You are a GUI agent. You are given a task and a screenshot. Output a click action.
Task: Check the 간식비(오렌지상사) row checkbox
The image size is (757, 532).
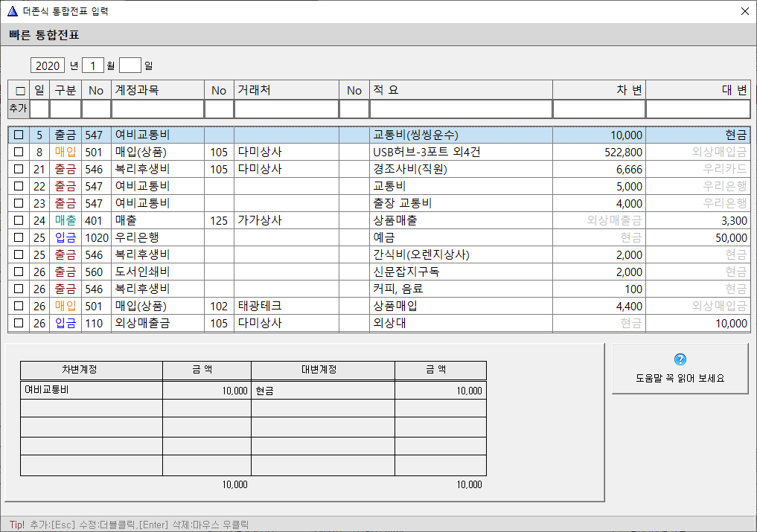[19, 254]
